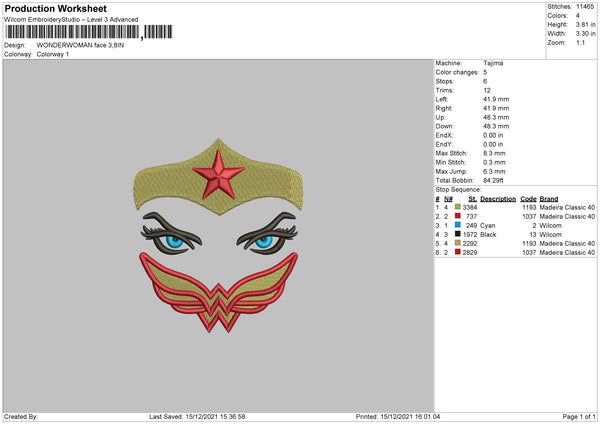Click the red swatch for stop 2829
This screenshot has width=600, height=424.
tap(457, 252)
